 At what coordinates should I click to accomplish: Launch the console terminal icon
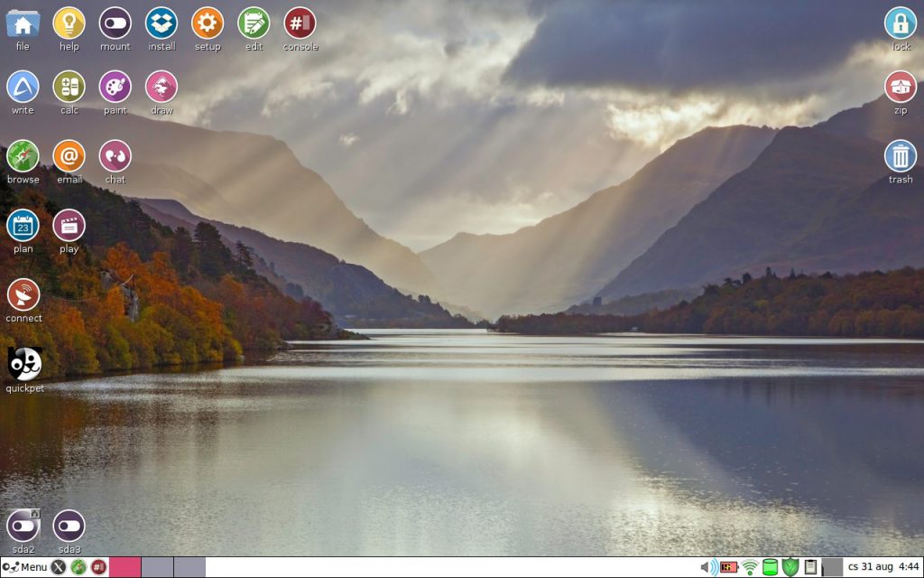point(300,23)
